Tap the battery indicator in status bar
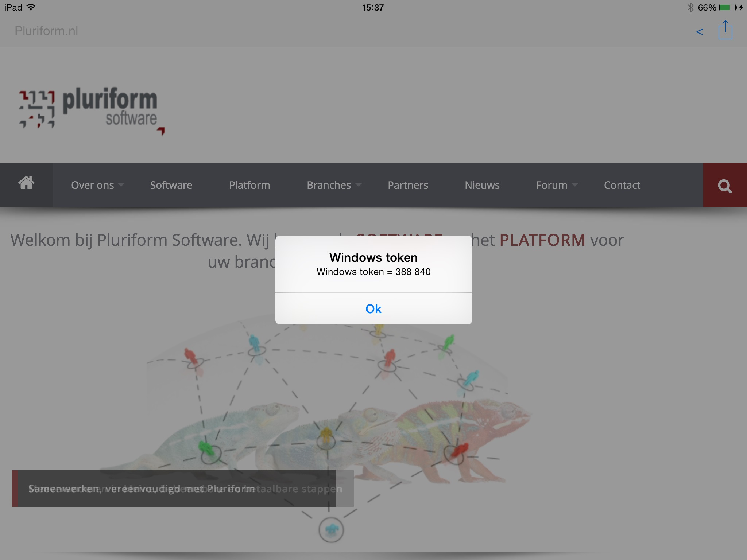 pyautogui.click(x=728, y=7)
